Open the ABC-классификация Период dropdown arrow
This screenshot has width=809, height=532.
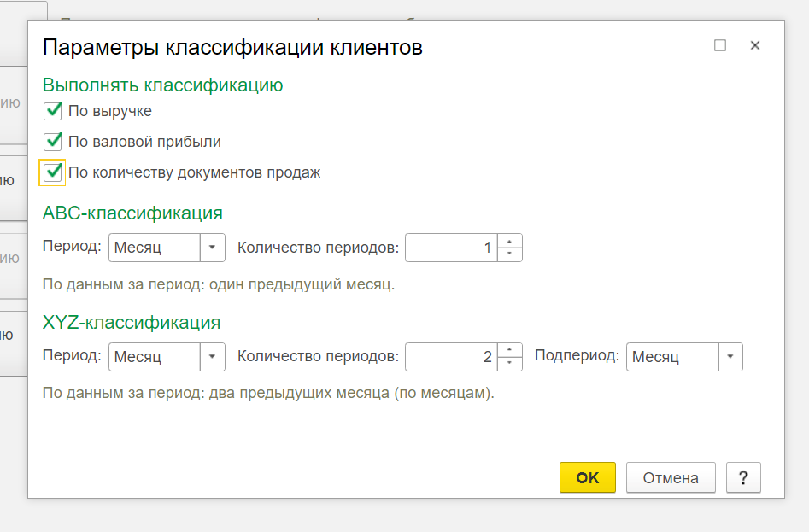(212, 248)
